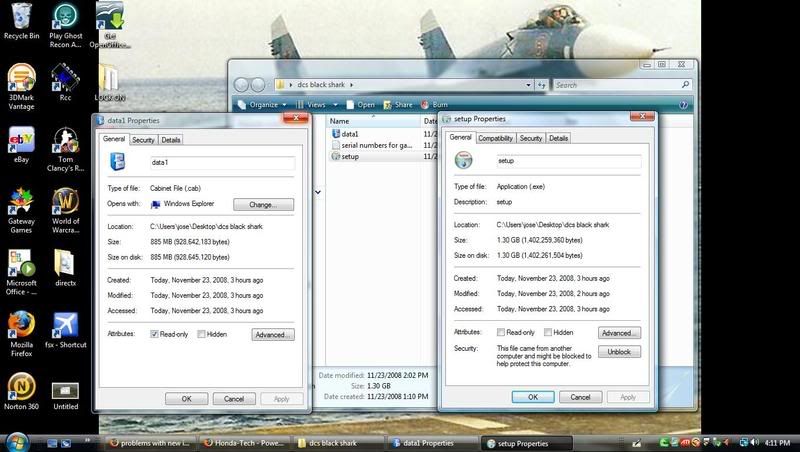The image size is (800, 452).
Task: Switch to problems with new taskbar button
Action: pyautogui.click(x=151, y=443)
